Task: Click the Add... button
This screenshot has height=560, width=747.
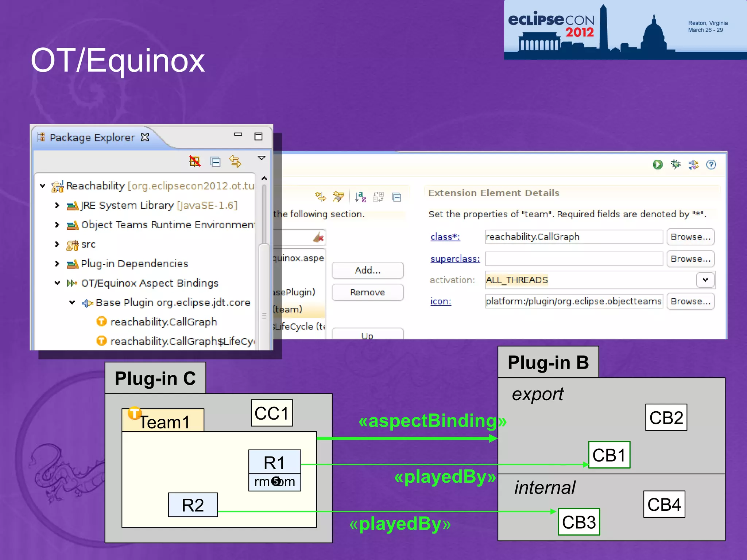Action: [x=368, y=270]
